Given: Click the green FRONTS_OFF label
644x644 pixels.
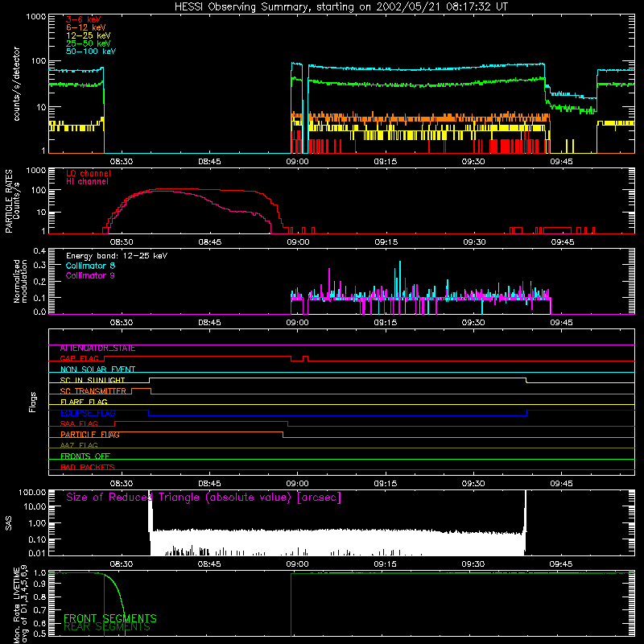Looking at the screenshot, I should click(85, 456).
